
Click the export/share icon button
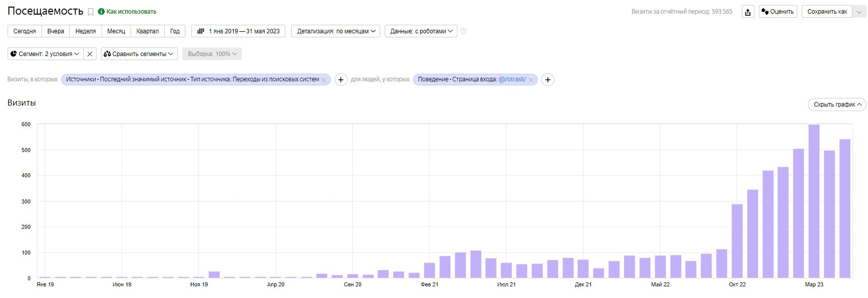point(748,12)
